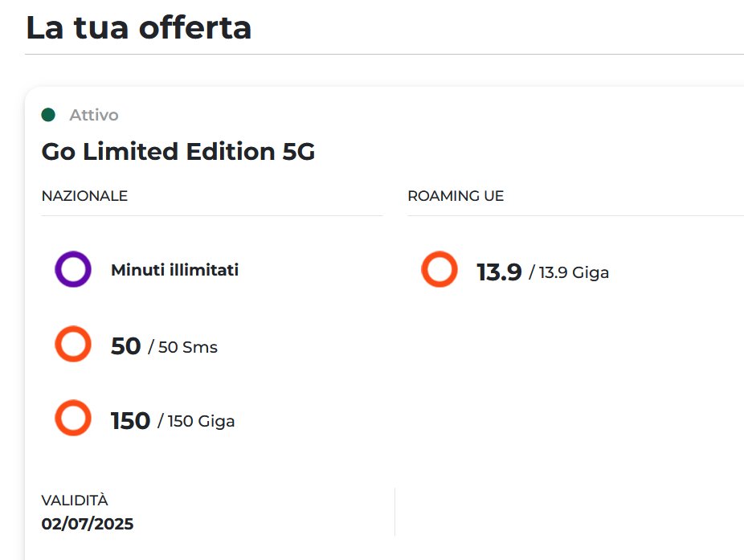Click the orange ring next to 150 Giga
The image size is (744, 560).
tap(72, 419)
